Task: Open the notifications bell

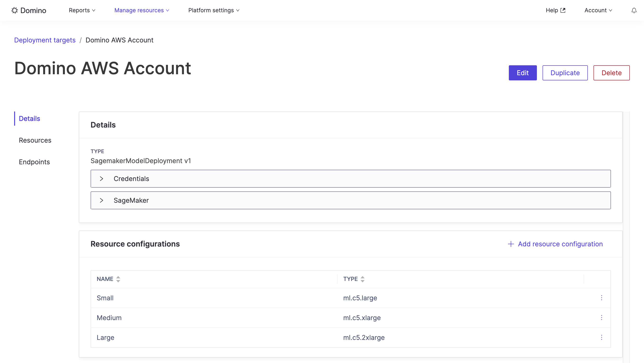Action: 634,10
